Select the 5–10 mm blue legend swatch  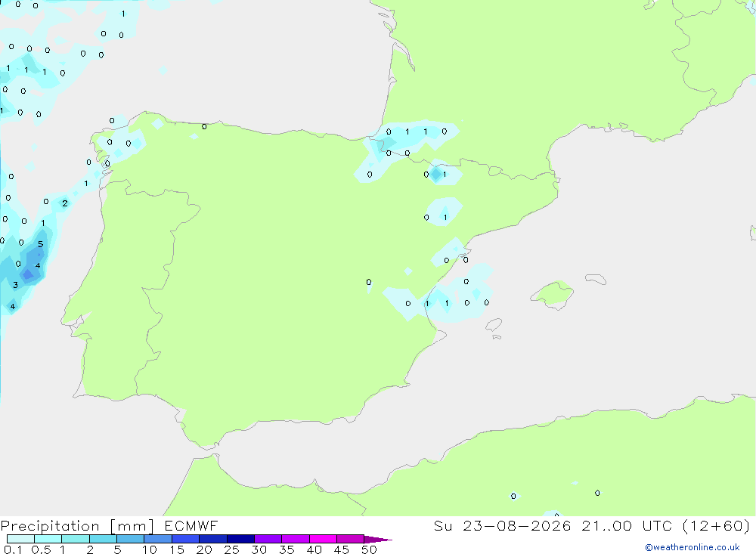coord(130,539)
